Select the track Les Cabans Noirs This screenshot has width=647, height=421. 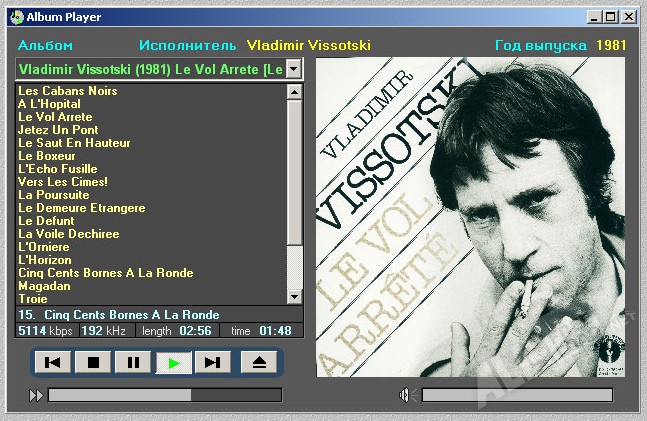68,91
